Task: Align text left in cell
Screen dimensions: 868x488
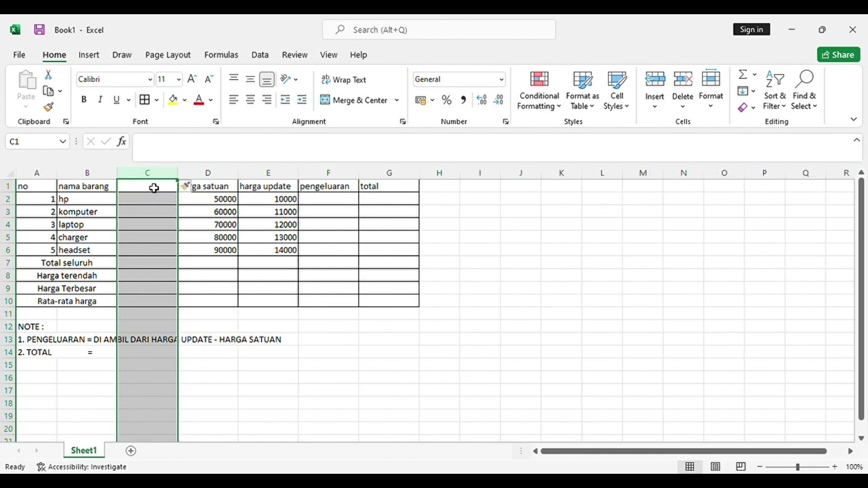Action: pos(234,100)
